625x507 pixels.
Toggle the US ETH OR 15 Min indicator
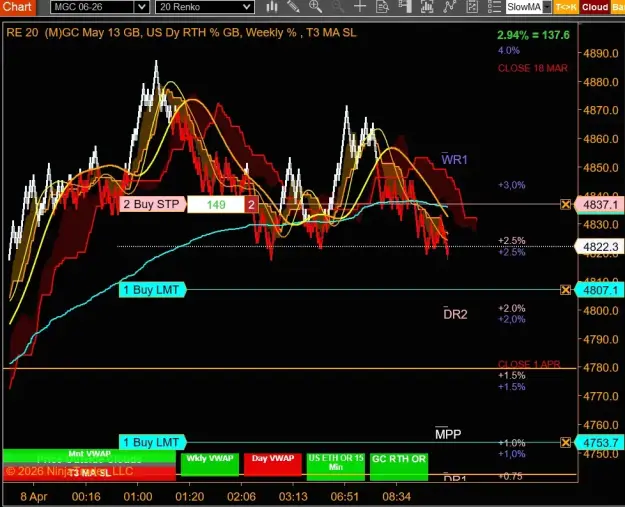tap(336, 466)
